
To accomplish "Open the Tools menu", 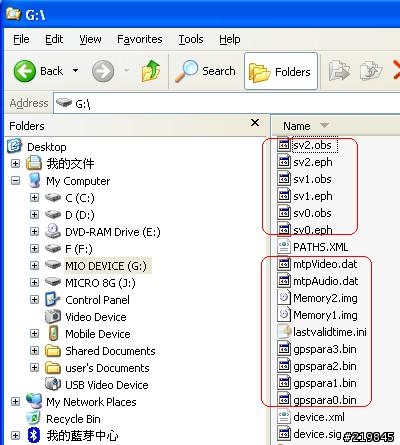I will (x=191, y=39).
